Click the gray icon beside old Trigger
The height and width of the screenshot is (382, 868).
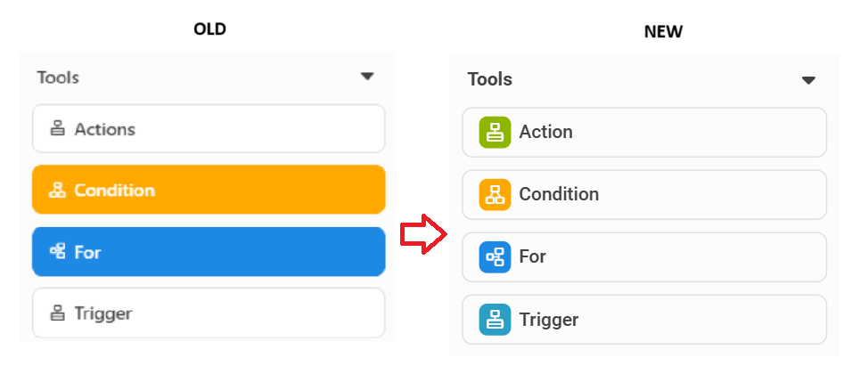point(57,313)
